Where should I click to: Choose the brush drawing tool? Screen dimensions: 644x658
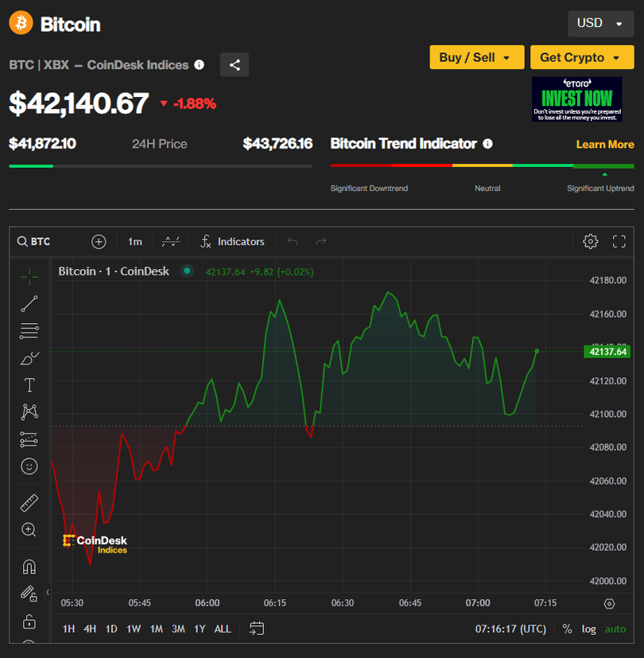pyautogui.click(x=29, y=358)
